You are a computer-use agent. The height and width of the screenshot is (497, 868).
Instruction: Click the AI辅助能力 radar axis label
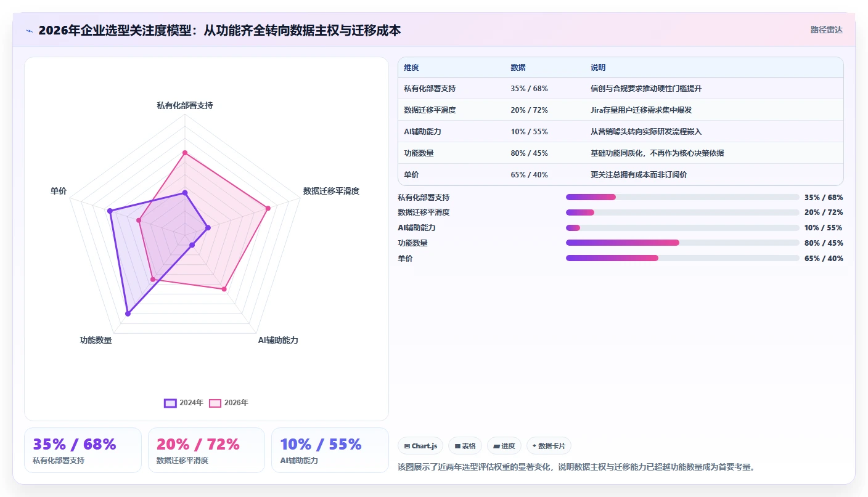(278, 340)
